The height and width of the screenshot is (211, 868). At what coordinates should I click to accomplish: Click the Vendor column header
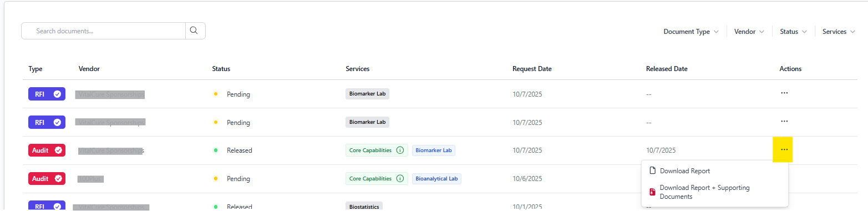[89, 69]
